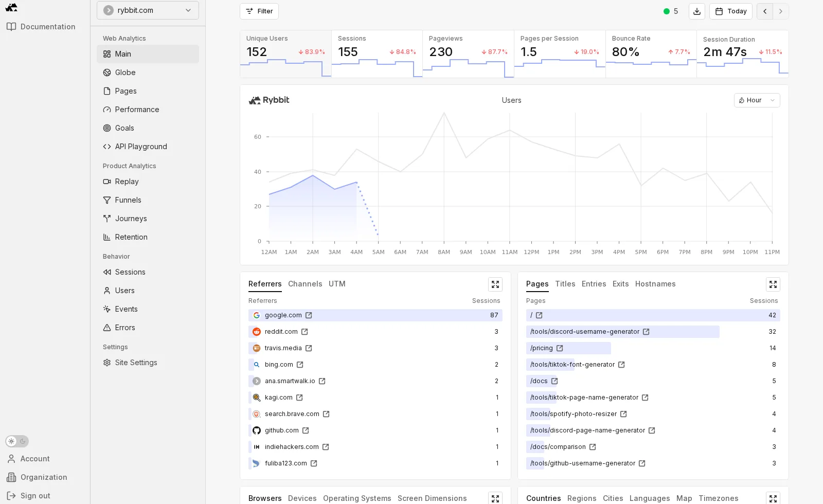This screenshot has height=504, width=823.
Task: Open bing.com external link icon
Action: (x=300, y=365)
